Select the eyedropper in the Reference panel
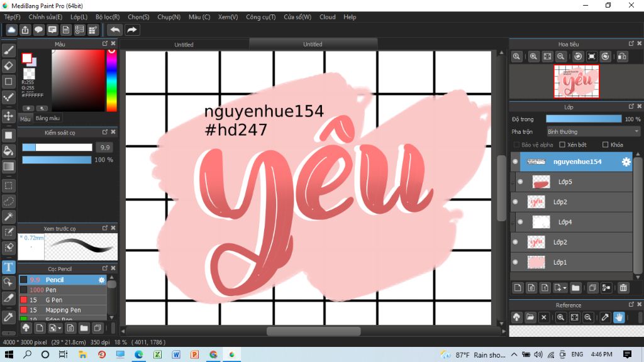 click(605, 317)
